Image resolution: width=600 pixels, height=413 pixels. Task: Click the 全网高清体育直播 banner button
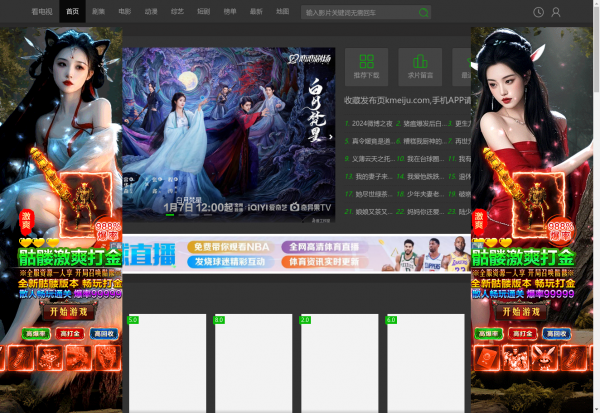point(323,246)
